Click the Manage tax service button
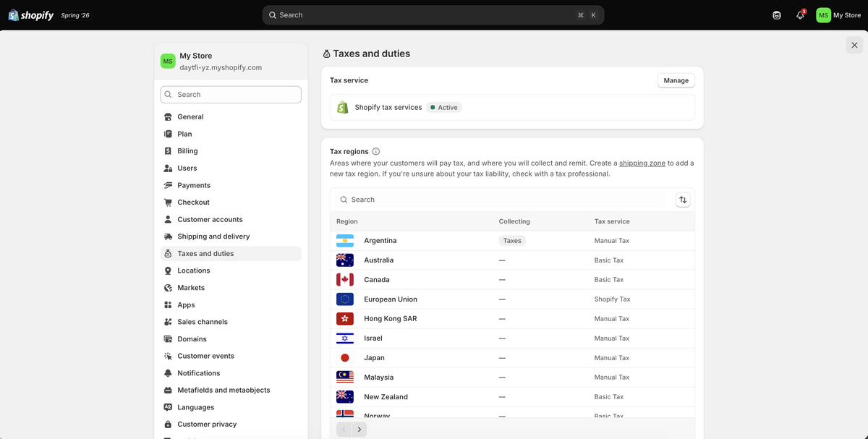Screen dimensions: 868x439 676,80
